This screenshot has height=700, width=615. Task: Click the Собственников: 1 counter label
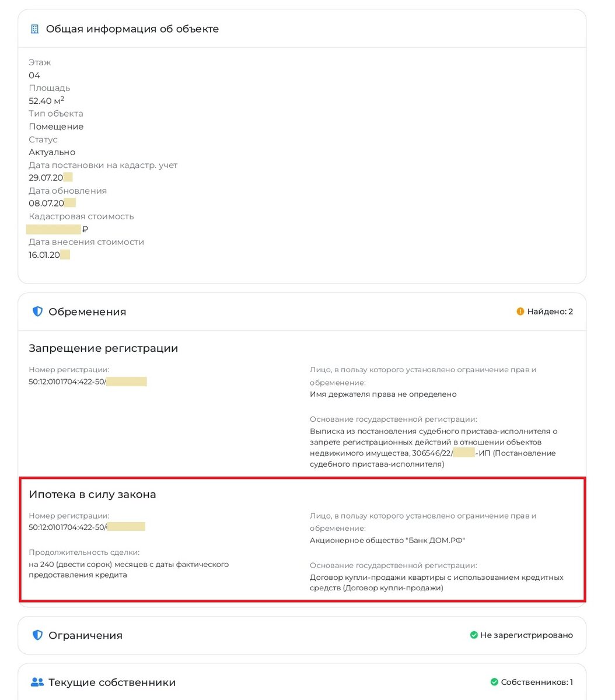point(537,682)
